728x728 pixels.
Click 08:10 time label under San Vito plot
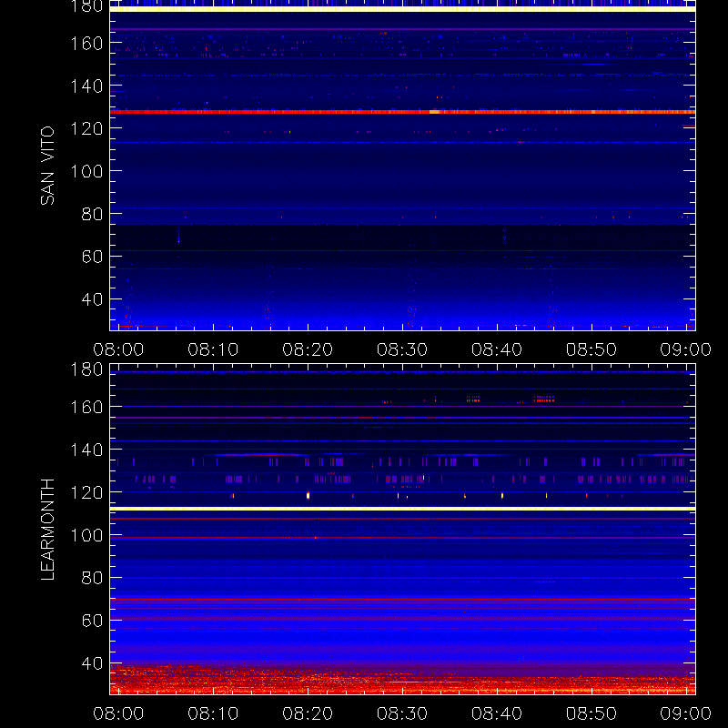[x=213, y=349]
